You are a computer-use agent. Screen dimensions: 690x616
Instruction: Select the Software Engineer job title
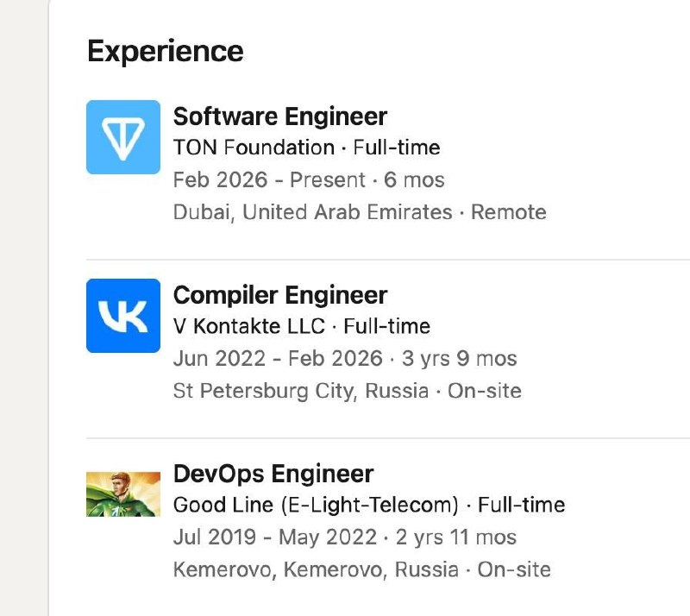click(279, 116)
